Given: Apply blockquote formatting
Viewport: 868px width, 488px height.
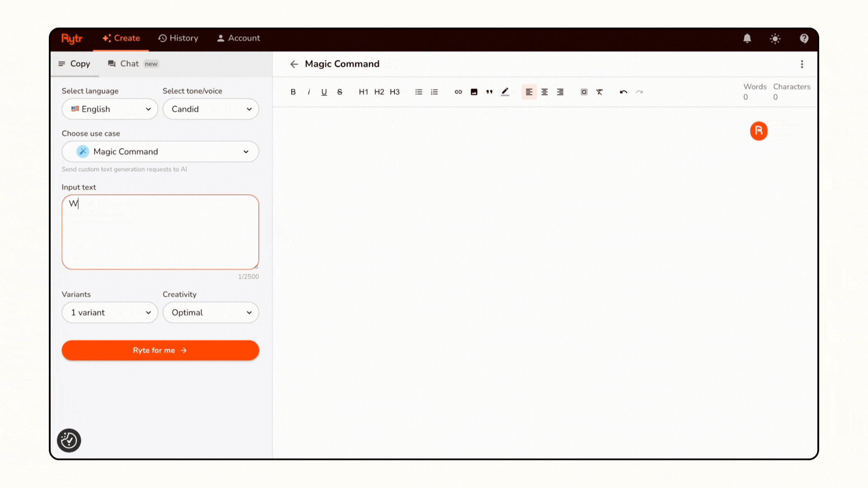Looking at the screenshot, I should 489,92.
